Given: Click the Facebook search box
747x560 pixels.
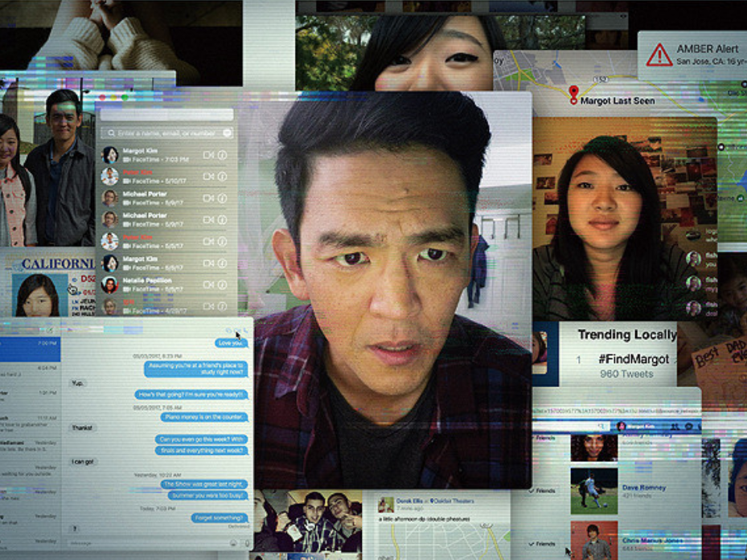Looking at the screenshot, I should pyautogui.click(x=571, y=426).
